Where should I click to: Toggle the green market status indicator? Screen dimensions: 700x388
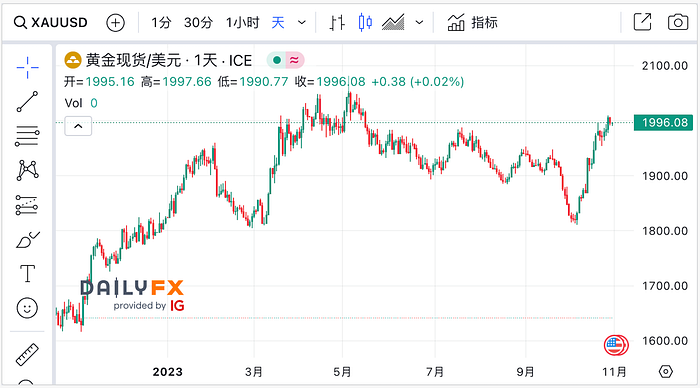pyautogui.click(x=277, y=60)
